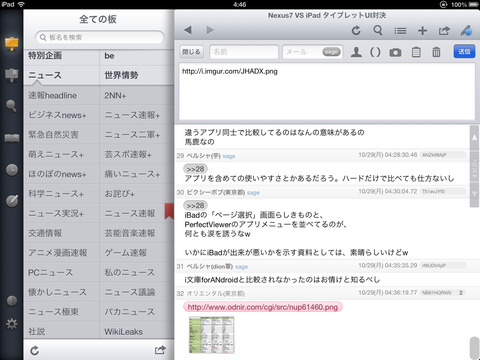Jump down with scrollbar down arrow

[474, 194]
